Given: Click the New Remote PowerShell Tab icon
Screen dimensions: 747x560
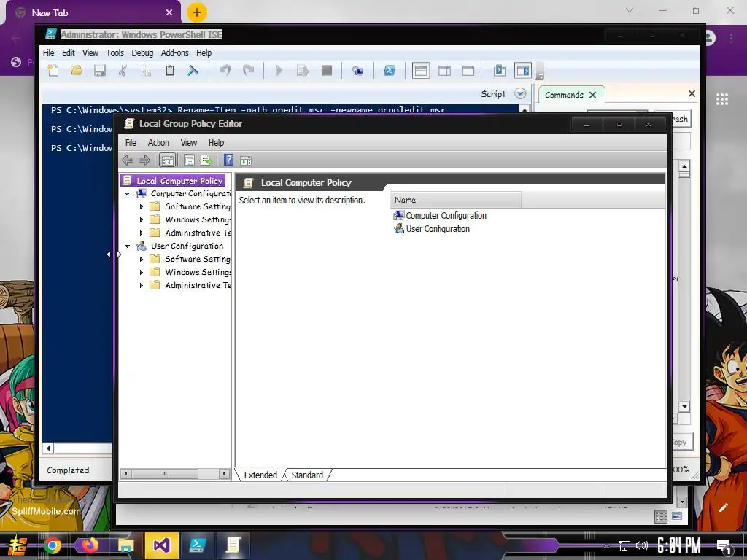Looking at the screenshot, I should [357, 71].
